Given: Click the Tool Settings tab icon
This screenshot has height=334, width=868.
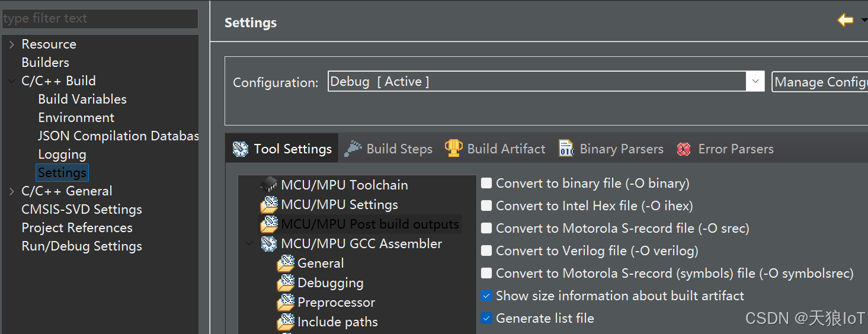Looking at the screenshot, I should (x=240, y=149).
